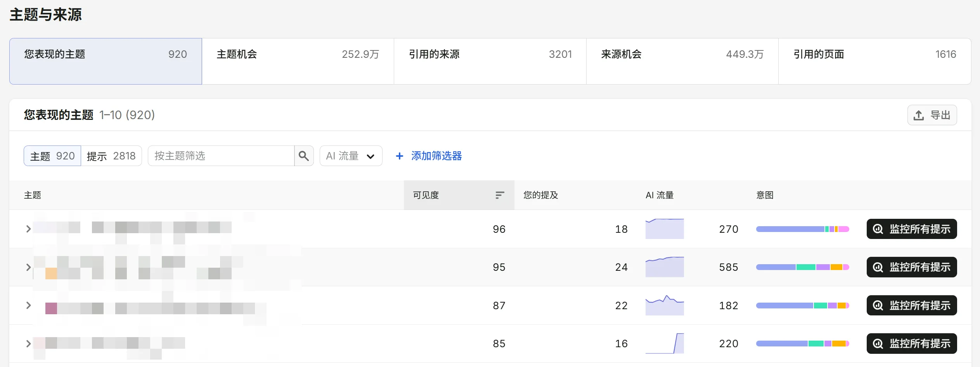Image resolution: width=980 pixels, height=367 pixels.
Task: Sort by the 可见度 column header
Action: coord(459,195)
